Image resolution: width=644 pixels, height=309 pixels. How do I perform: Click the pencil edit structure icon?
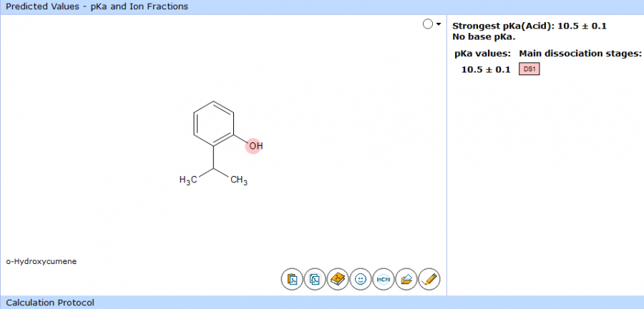coord(429,280)
